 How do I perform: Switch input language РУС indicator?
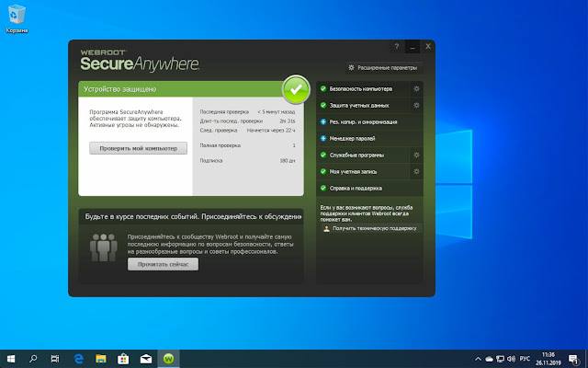(x=525, y=359)
